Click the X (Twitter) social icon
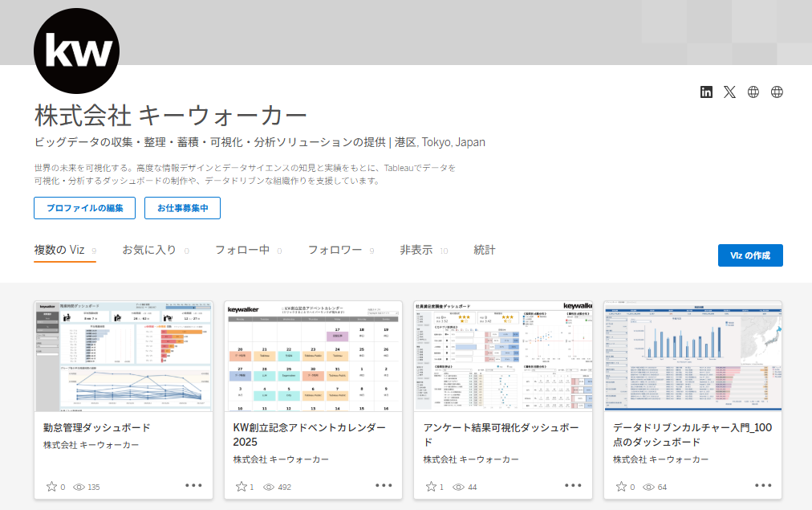The width and height of the screenshot is (812, 510). coord(729,92)
